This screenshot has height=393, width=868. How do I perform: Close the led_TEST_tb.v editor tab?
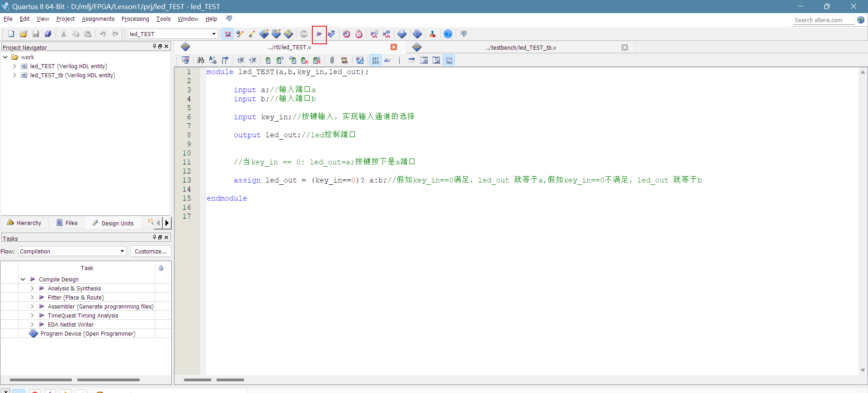(x=625, y=47)
